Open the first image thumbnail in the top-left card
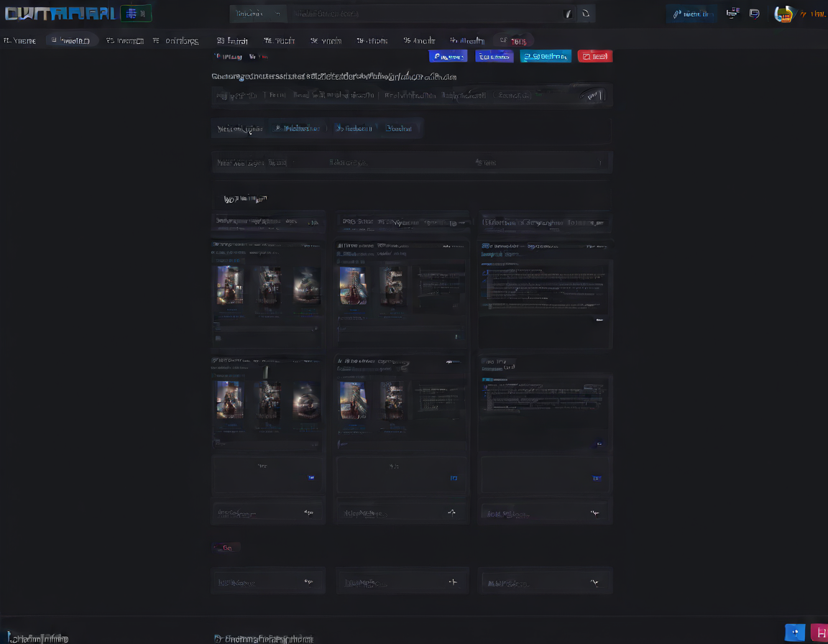Viewport: 828px width, 644px height. [x=230, y=285]
